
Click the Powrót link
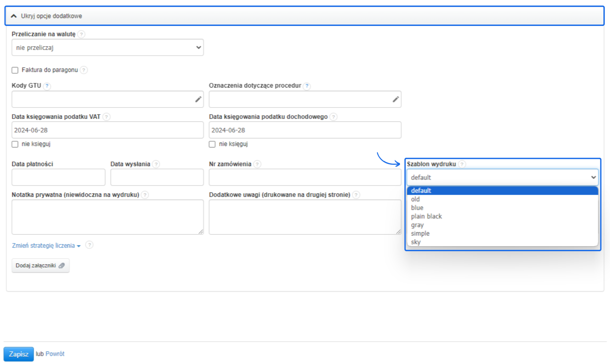(x=55, y=354)
